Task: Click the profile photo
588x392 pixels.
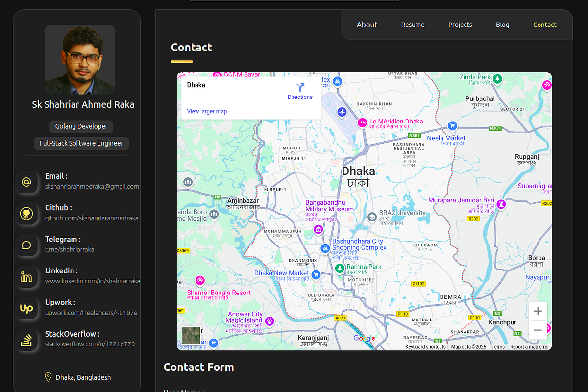Action: tap(80, 59)
